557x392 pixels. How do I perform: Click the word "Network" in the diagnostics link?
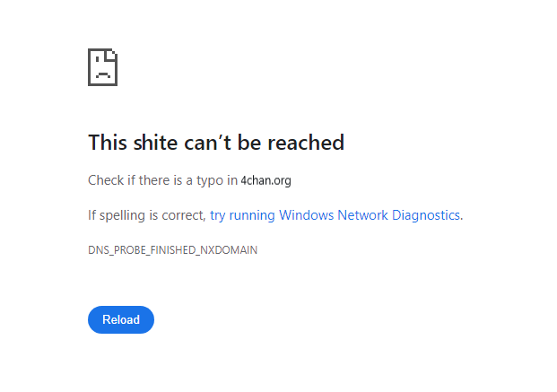pyautogui.click(x=362, y=215)
